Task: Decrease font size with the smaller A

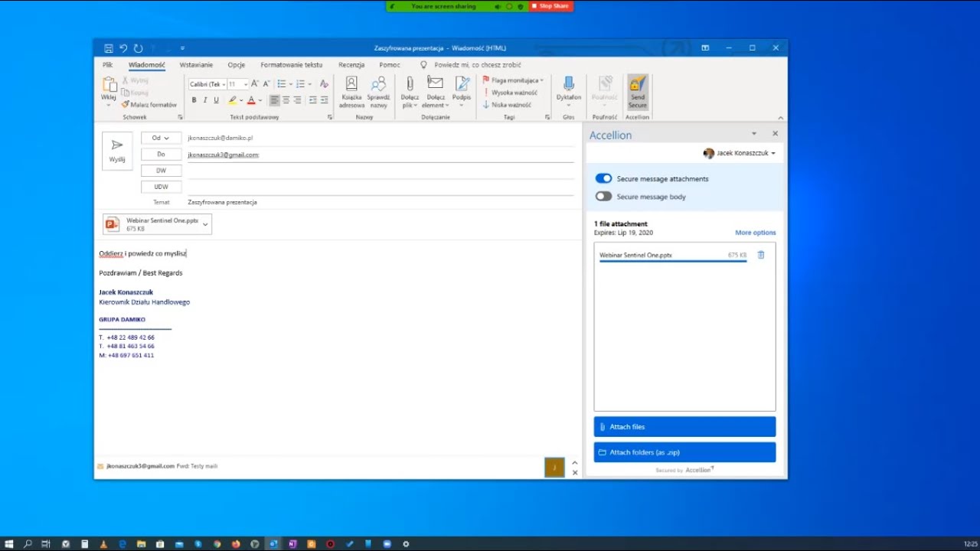Action: point(266,83)
